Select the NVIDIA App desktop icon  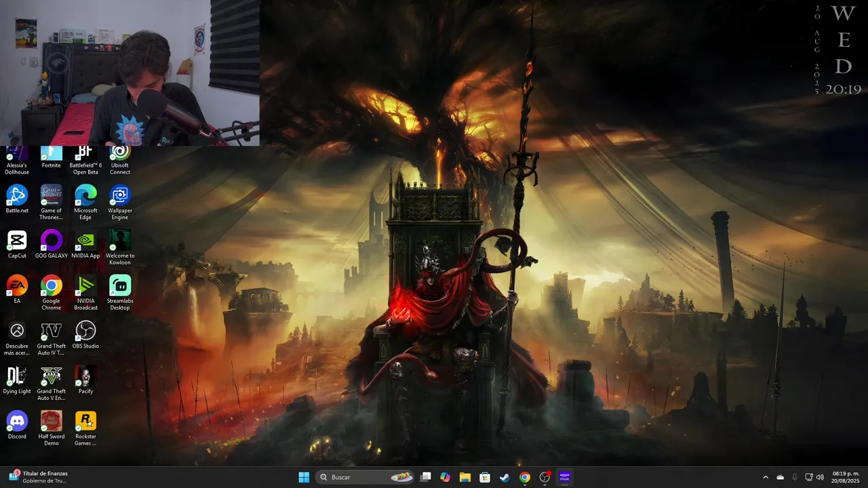(85, 245)
